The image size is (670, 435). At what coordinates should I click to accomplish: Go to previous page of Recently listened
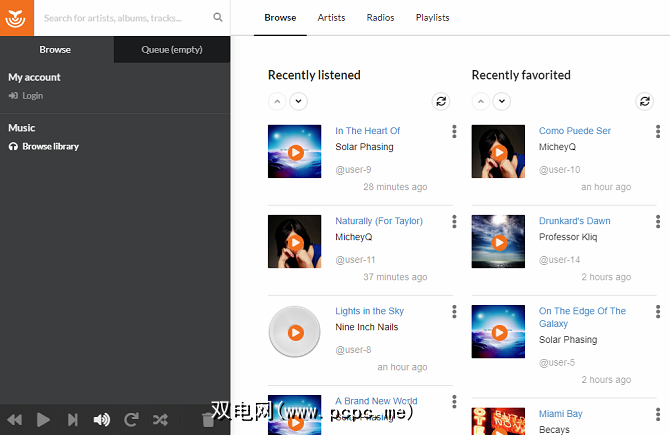(277, 102)
